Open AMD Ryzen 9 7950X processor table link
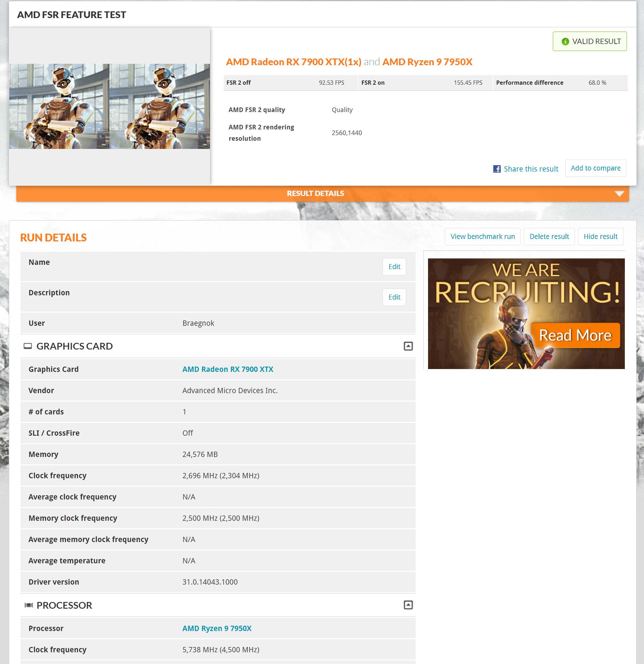This screenshot has height=664, width=644. (217, 628)
